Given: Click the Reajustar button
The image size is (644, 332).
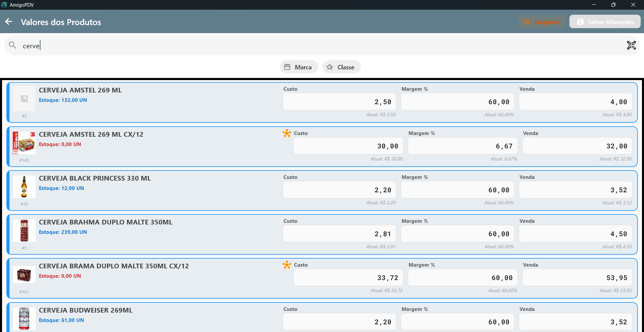Looking at the screenshot, I should 542,22.
